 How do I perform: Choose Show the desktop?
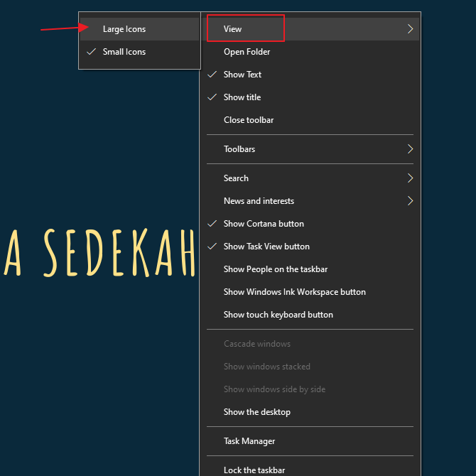click(x=256, y=412)
